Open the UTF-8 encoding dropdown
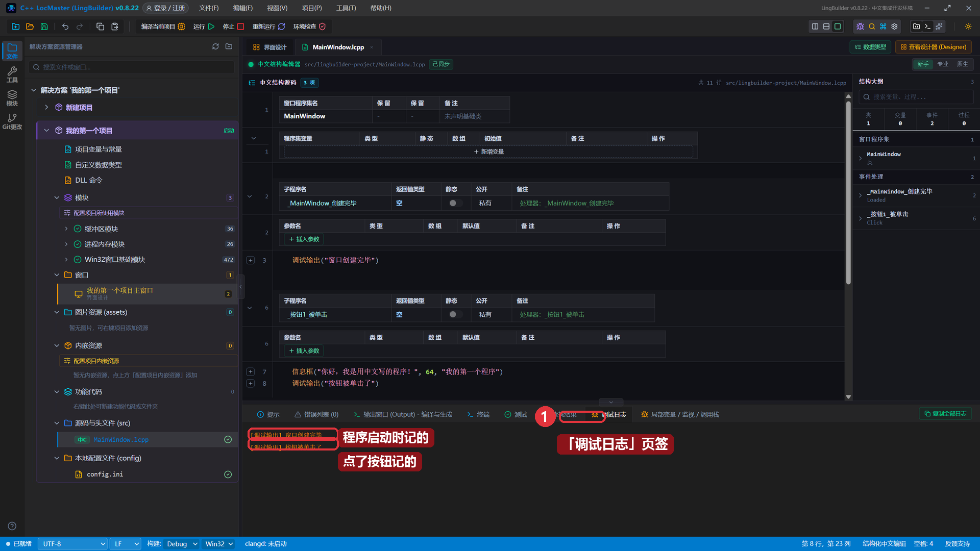The image size is (980, 551). tap(72, 544)
